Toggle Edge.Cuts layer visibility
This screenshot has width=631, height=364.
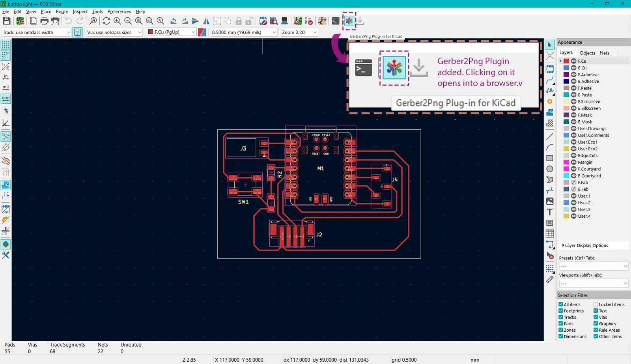coord(574,155)
